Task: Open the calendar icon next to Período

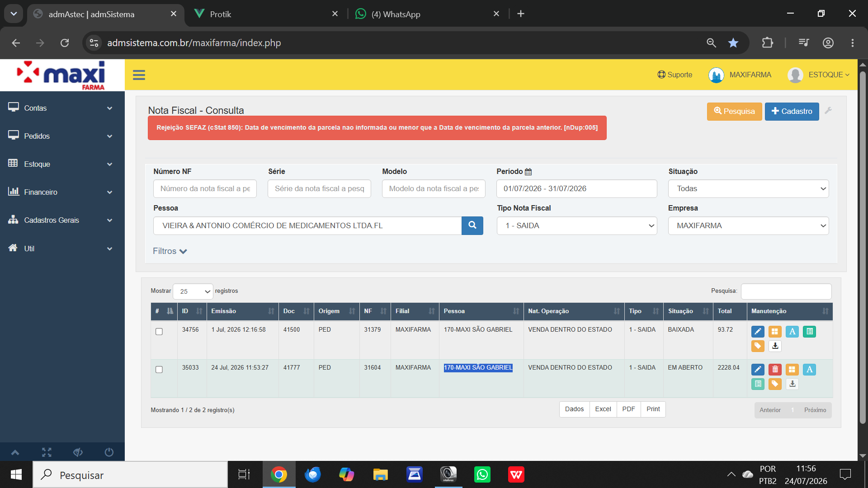Action: [528, 172]
